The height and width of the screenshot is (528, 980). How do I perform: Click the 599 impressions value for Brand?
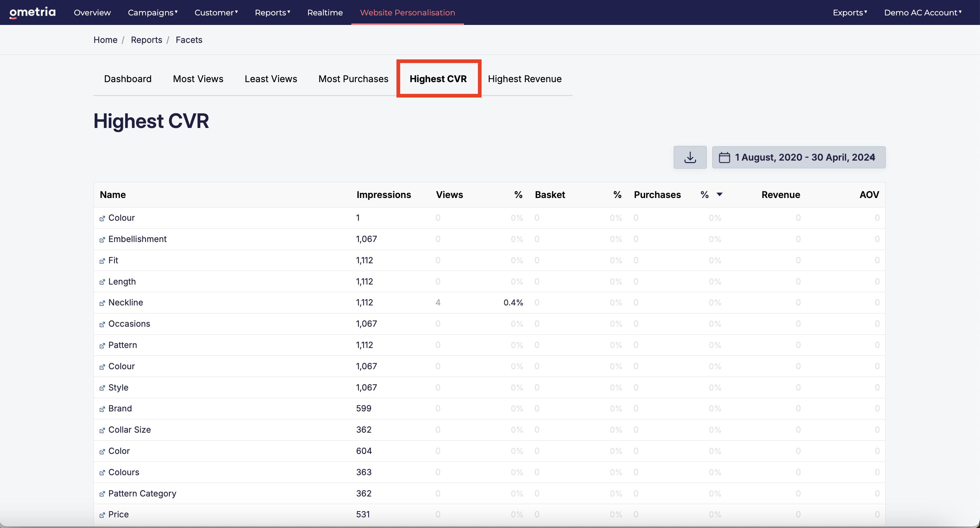click(364, 408)
